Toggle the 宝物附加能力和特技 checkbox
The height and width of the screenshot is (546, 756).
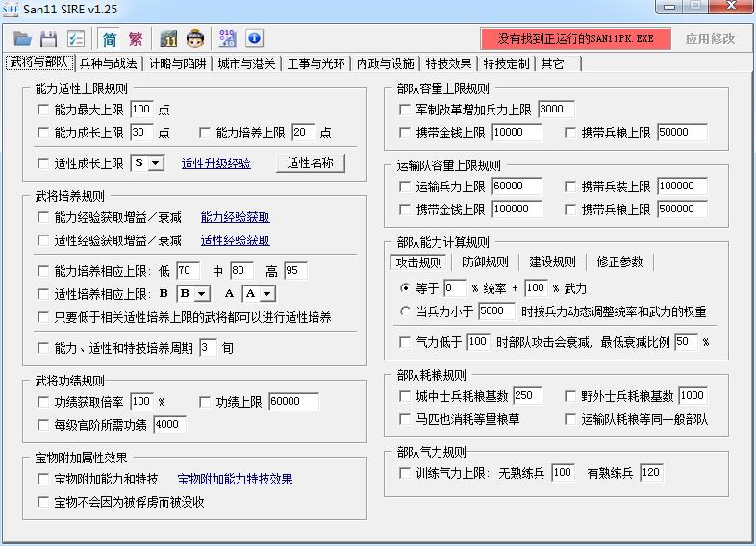coord(42,479)
